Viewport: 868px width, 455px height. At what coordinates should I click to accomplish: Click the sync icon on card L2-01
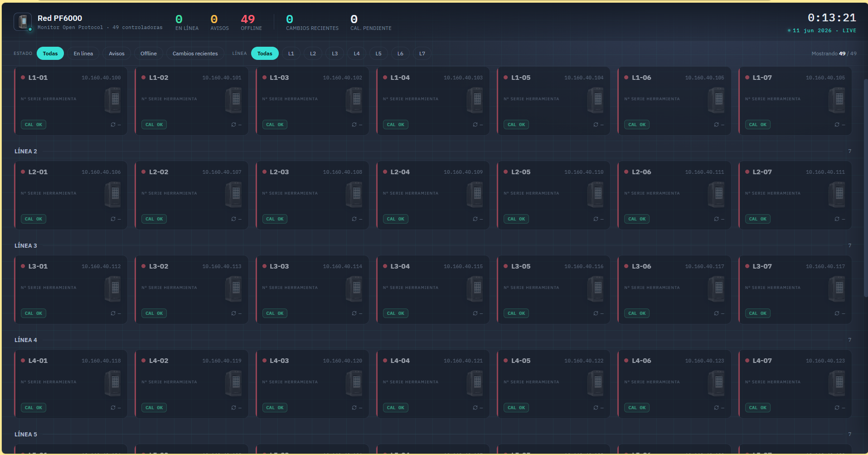(113, 219)
